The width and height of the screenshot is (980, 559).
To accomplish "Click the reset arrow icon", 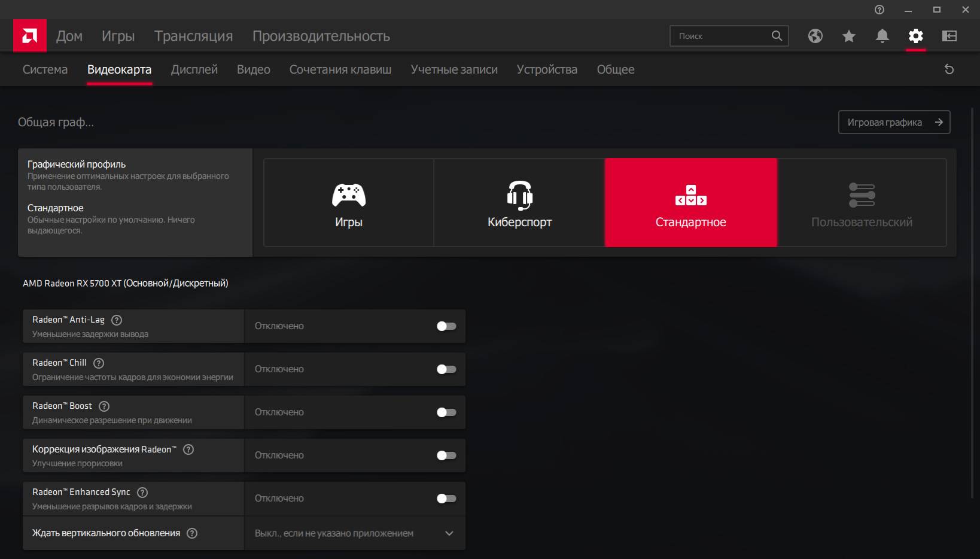I will tap(949, 69).
